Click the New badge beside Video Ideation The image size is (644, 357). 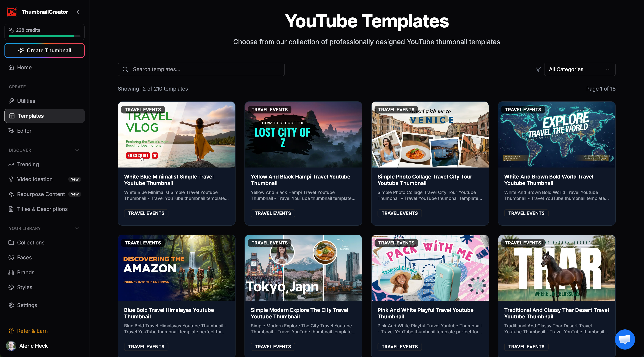click(75, 179)
